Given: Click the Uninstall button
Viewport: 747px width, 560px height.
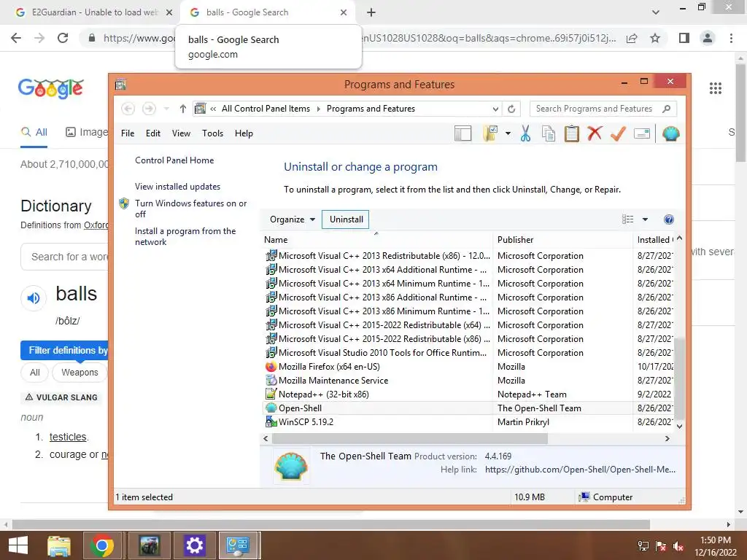Looking at the screenshot, I should tap(346, 219).
